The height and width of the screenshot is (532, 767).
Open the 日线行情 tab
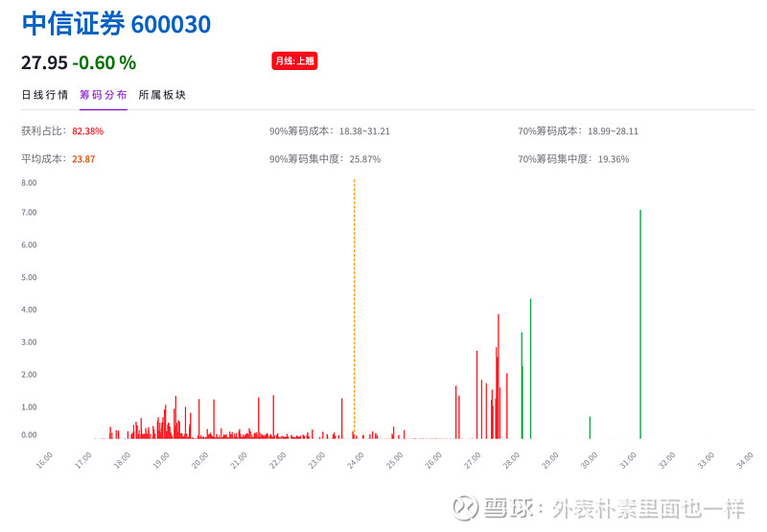[44, 95]
